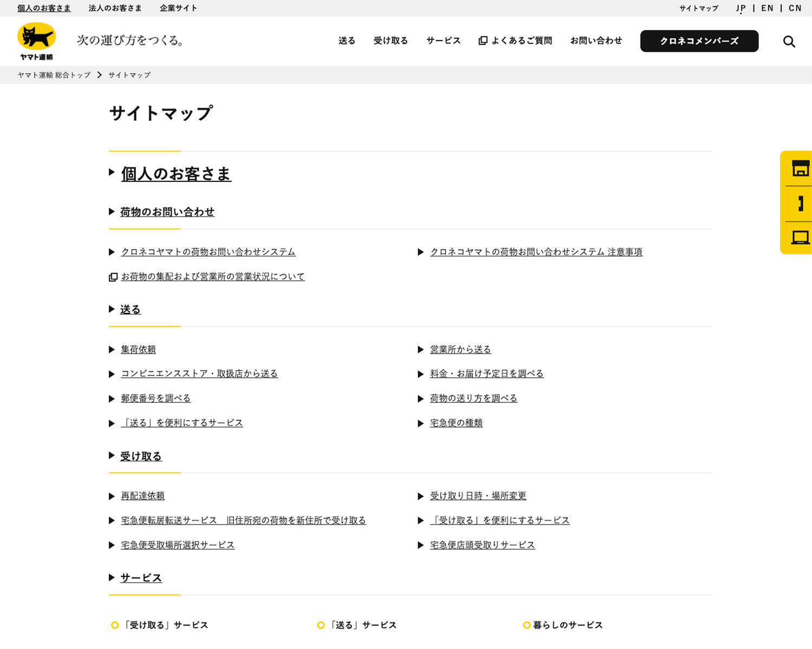The width and height of the screenshot is (812, 649).
Task: Click the laptop icon in the yellow side panel
Action: click(x=801, y=238)
